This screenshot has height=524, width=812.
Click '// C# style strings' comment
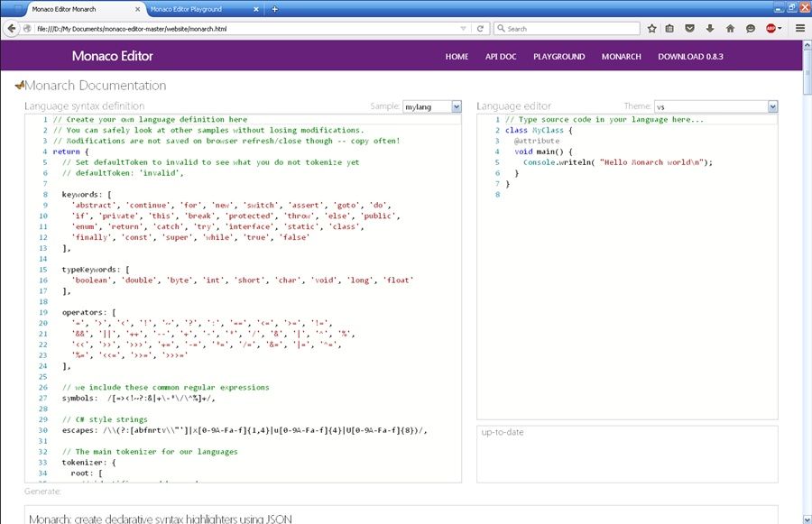click(x=105, y=419)
